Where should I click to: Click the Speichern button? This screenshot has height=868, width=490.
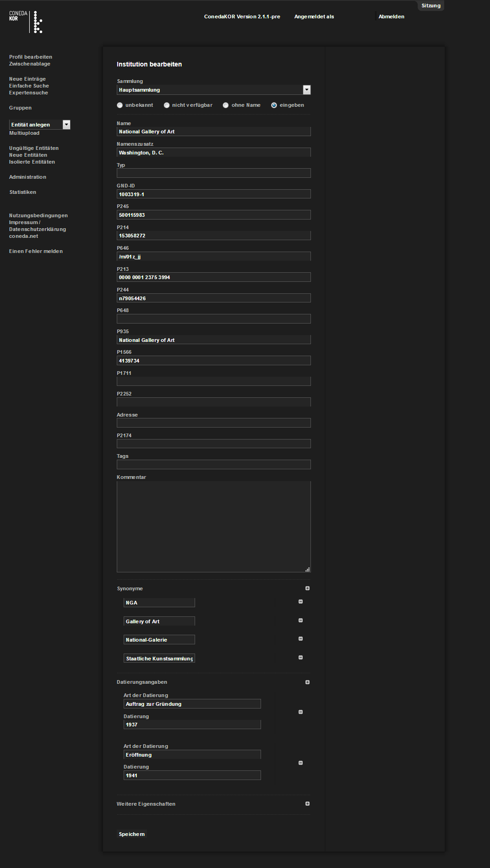[x=132, y=835]
